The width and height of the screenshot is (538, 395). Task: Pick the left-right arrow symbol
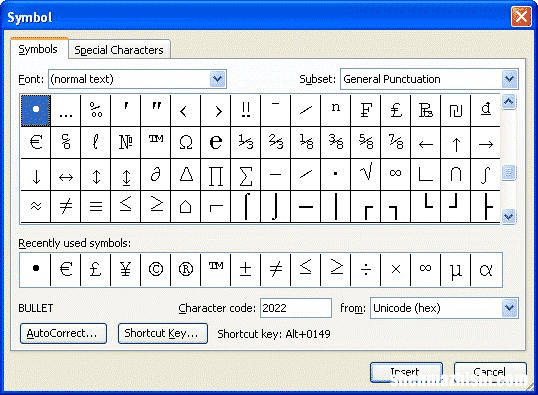coord(66,175)
